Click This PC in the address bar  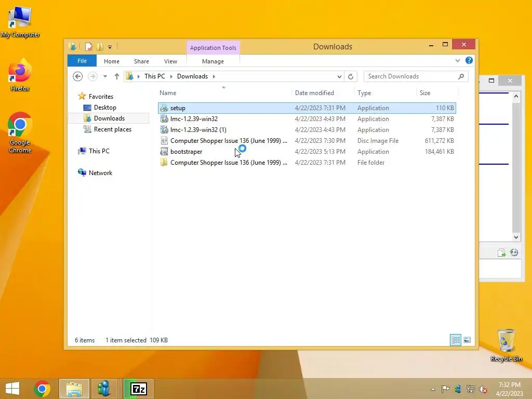(155, 76)
